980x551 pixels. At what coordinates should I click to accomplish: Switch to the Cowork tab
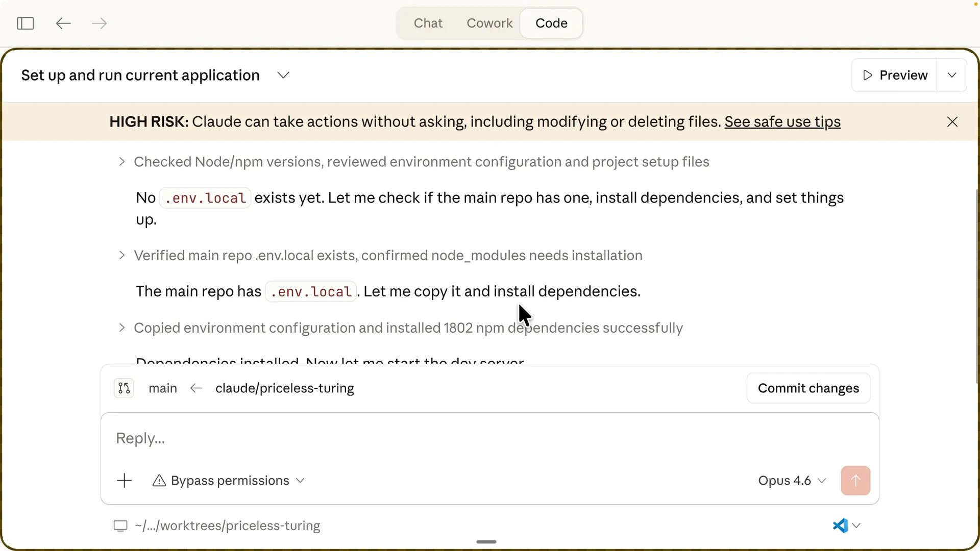[x=489, y=23]
